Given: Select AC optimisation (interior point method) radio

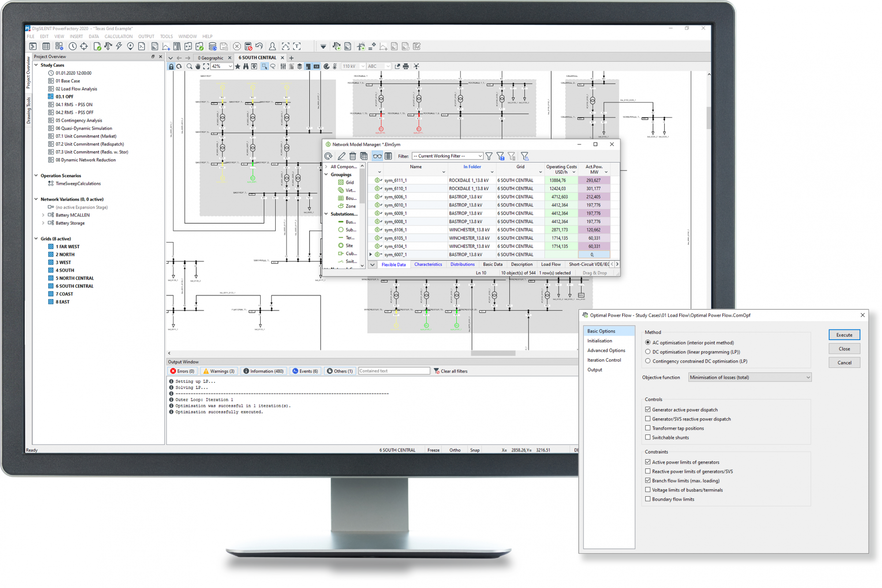Looking at the screenshot, I should (648, 343).
